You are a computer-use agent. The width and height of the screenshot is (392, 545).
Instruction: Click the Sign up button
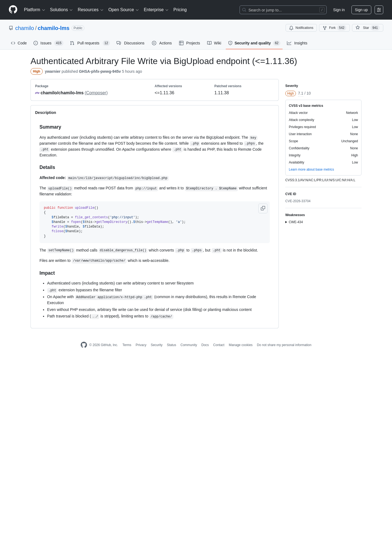pyautogui.click(x=361, y=10)
